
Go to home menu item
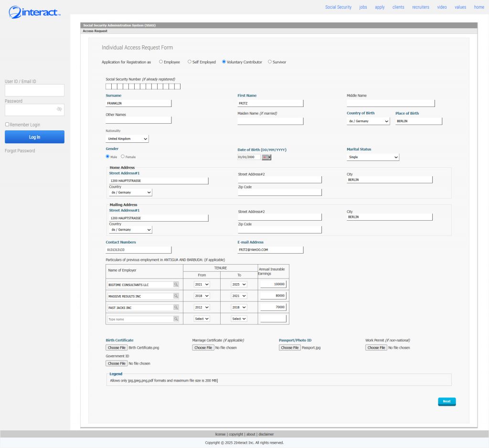tap(479, 7)
